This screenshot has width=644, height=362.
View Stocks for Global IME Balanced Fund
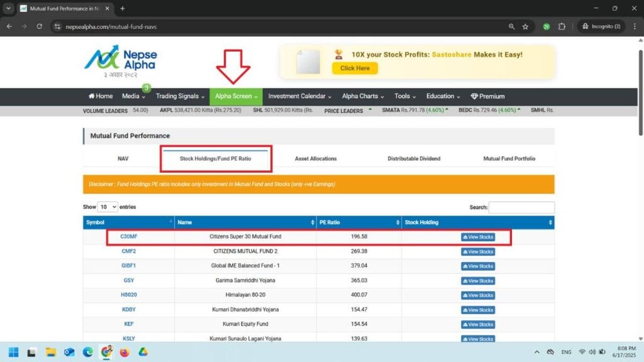[478, 266]
